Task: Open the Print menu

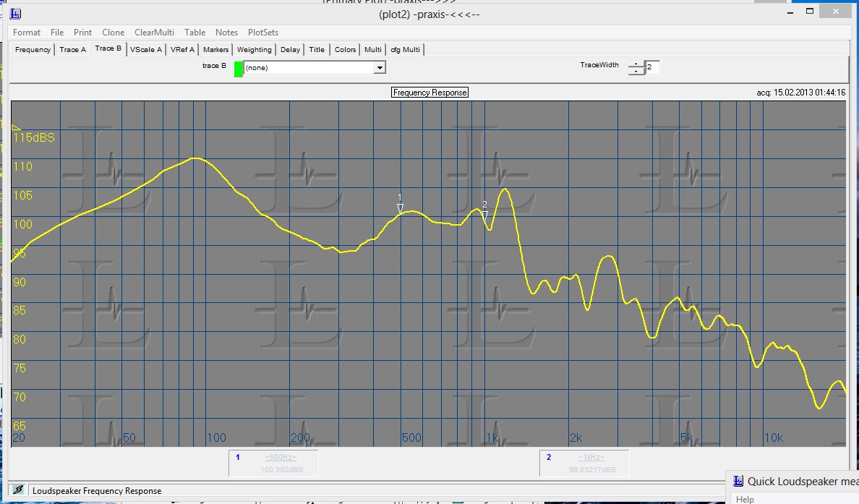Action: pos(82,33)
